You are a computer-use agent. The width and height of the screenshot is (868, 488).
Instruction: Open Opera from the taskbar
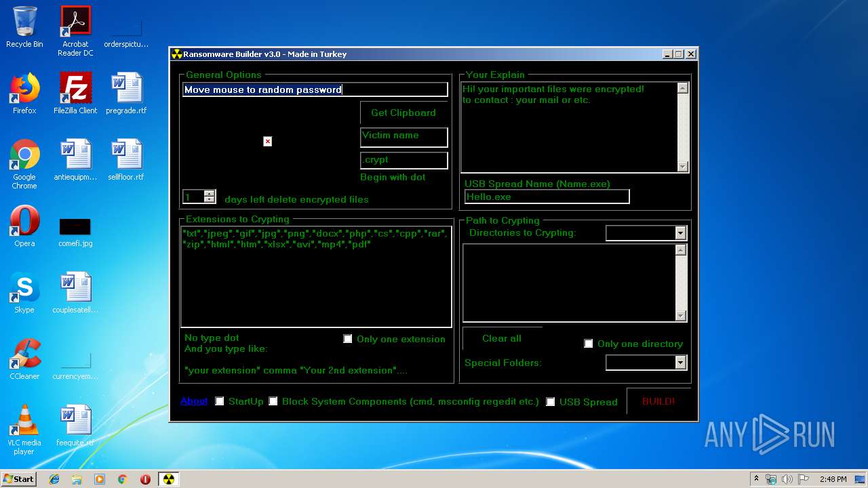click(145, 479)
